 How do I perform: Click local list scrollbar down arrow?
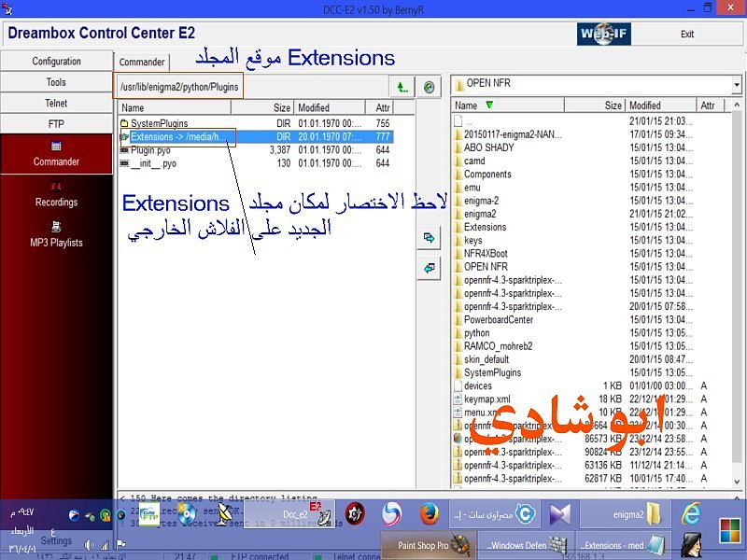coord(737,482)
